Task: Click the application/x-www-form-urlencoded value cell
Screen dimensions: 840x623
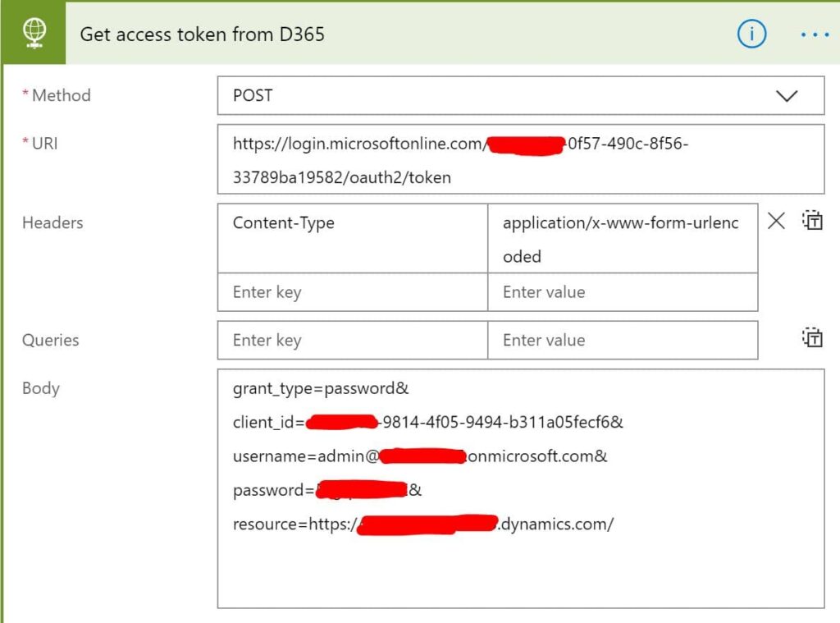Action: (623, 238)
